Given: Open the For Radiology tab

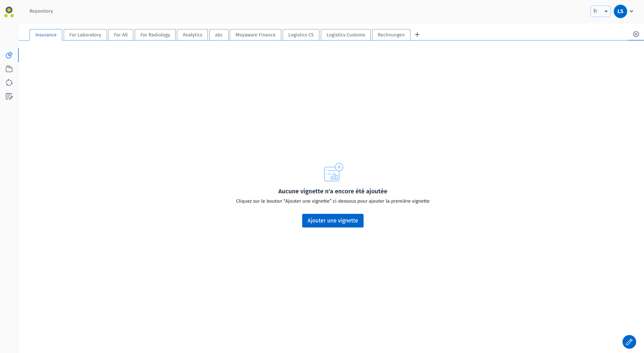Looking at the screenshot, I should coord(155,35).
